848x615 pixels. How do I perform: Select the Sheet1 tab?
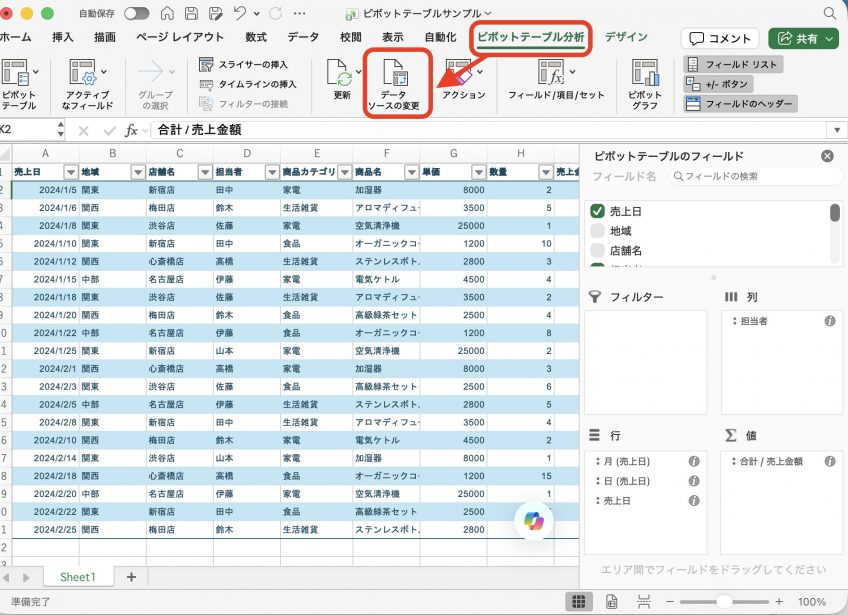click(x=77, y=577)
